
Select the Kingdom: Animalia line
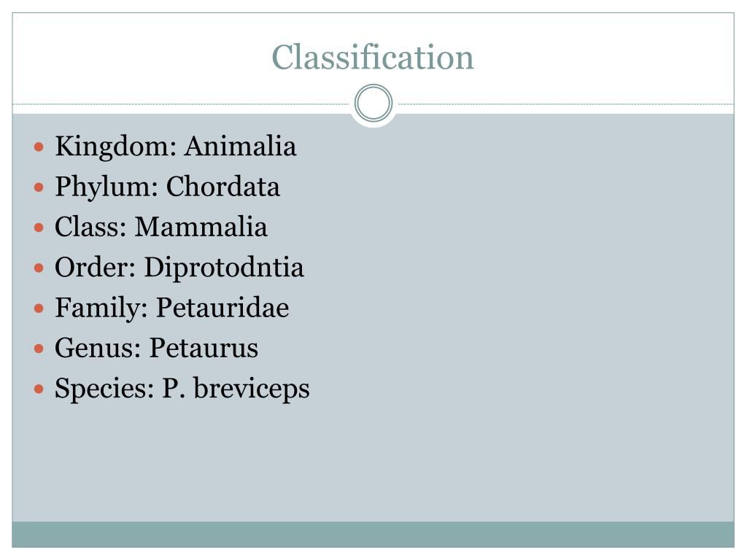pyautogui.click(x=175, y=147)
